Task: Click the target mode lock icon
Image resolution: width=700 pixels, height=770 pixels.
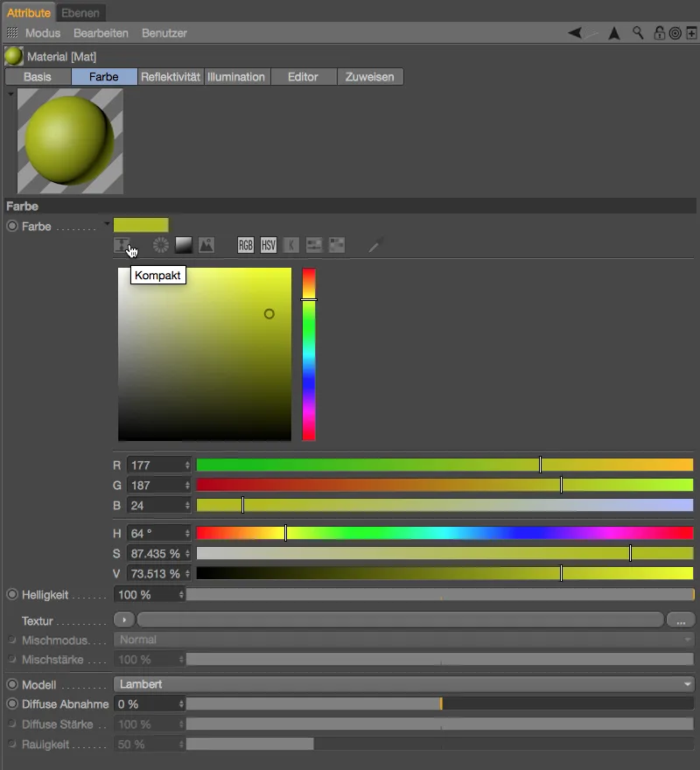Action: click(675, 33)
